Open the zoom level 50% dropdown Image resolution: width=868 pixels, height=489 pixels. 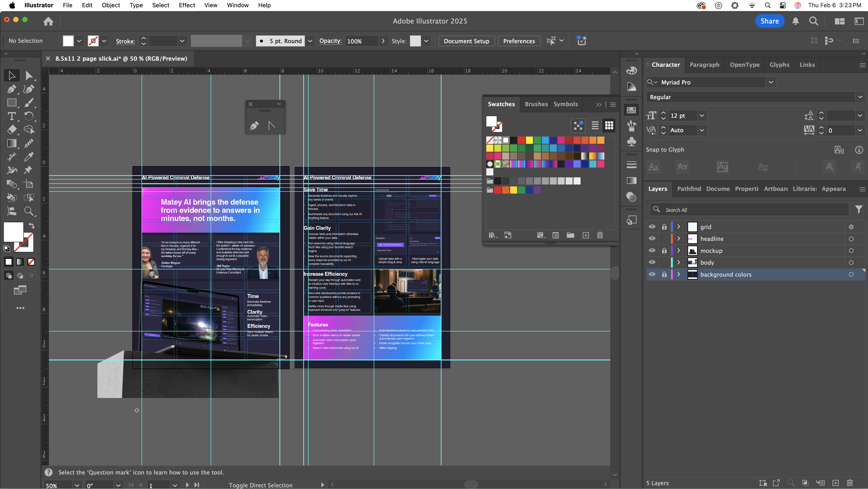coord(77,485)
